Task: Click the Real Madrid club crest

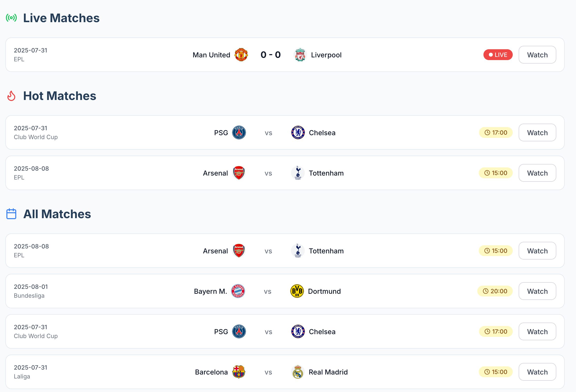Action: [x=298, y=372]
